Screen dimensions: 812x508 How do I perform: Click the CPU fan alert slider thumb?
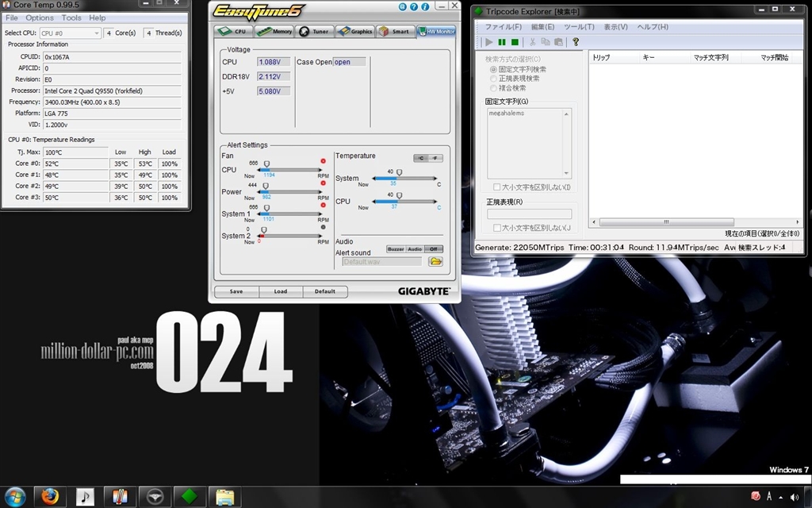[x=266, y=164]
